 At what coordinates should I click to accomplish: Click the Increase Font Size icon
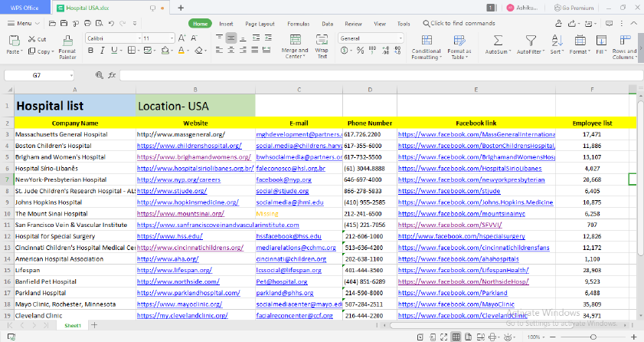pos(182,38)
